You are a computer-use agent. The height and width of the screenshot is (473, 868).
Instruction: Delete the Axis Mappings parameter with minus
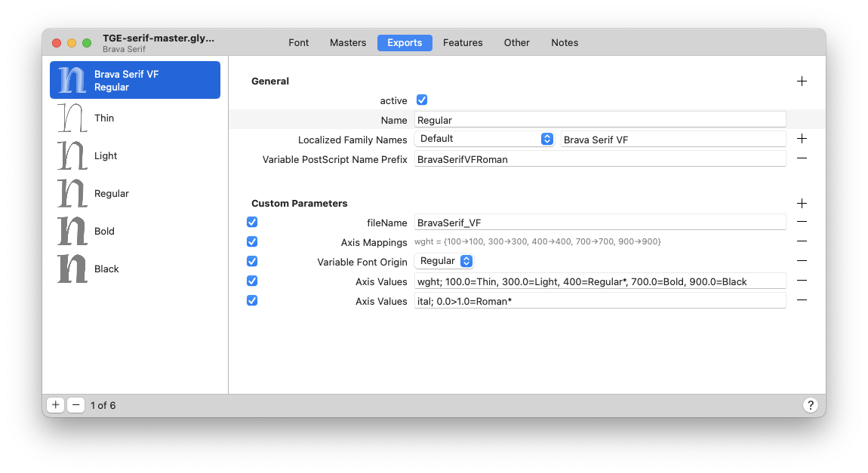pyautogui.click(x=802, y=241)
